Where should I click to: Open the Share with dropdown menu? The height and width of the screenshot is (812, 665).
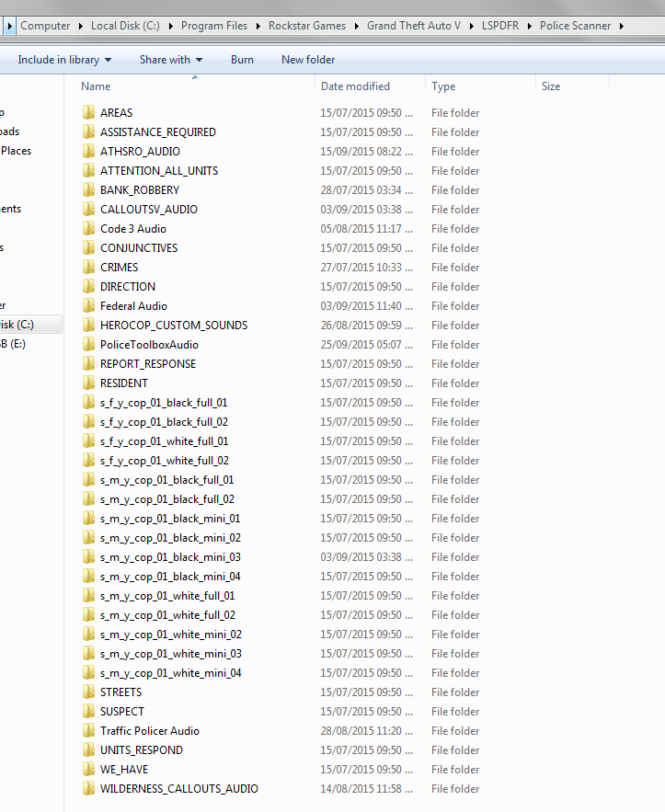tap(170, 60)
